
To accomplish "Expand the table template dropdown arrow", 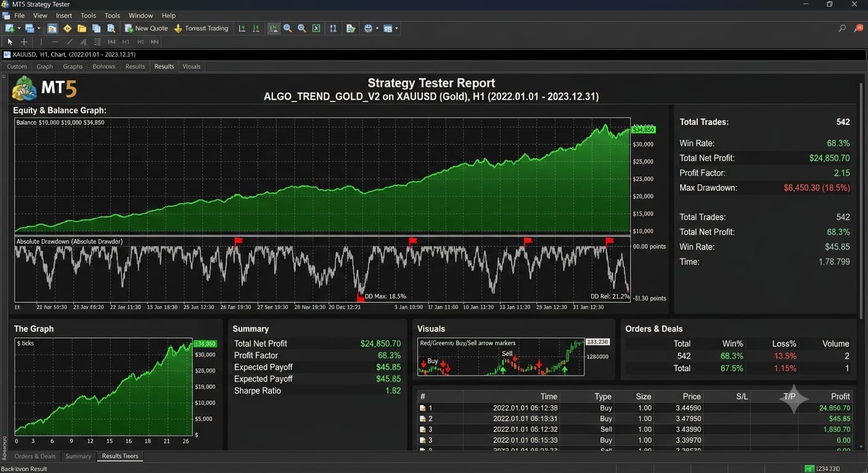I will (396, 28).
